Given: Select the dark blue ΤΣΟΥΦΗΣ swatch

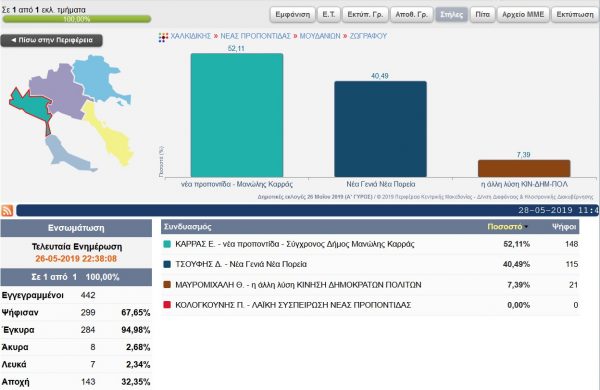Looking at the screenshot, I should point(167,264).
